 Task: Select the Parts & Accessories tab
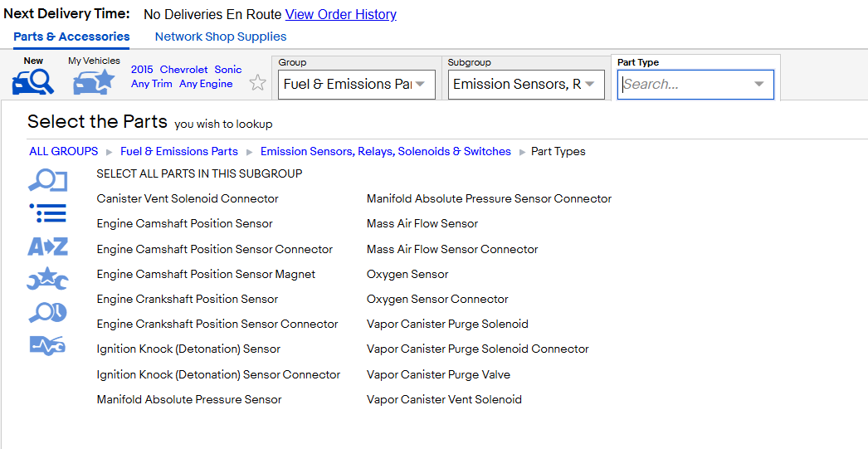coord(71,37)
